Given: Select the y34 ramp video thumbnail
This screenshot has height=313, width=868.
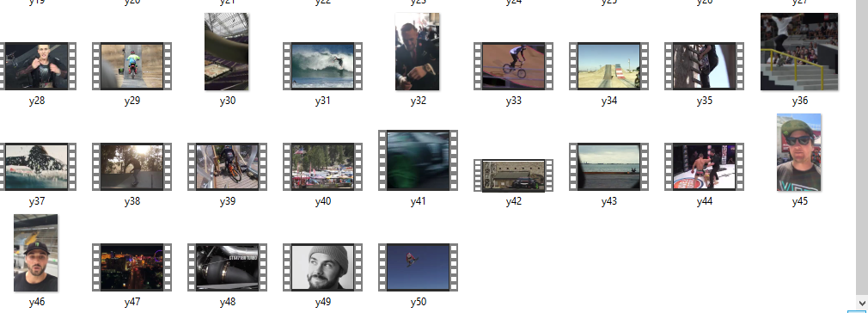Looking at the screenshot, I should pos(609,66).
